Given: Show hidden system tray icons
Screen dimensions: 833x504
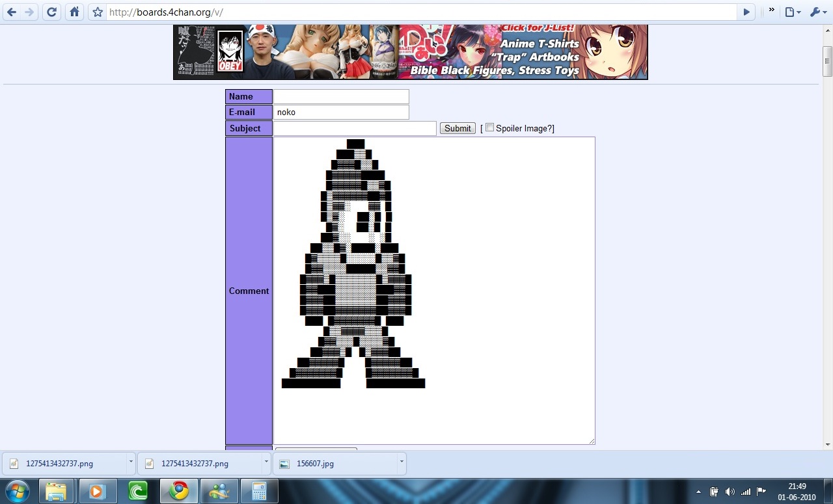Looking at the screenshot, I should click(698, 492).
